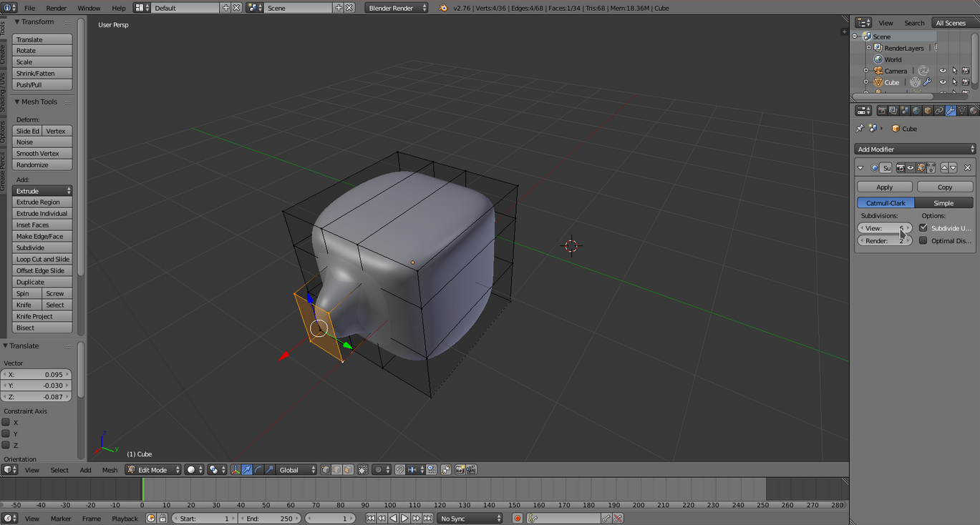Screen dimensions: 980x525
Task: Click the Loop Cut and Slide button
Action: (x=43, y=260)
